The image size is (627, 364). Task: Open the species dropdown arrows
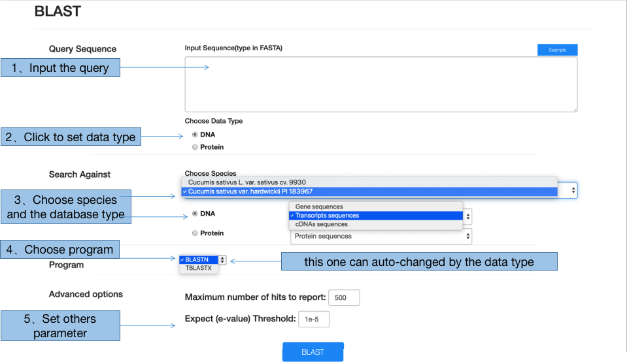point(573,190)
